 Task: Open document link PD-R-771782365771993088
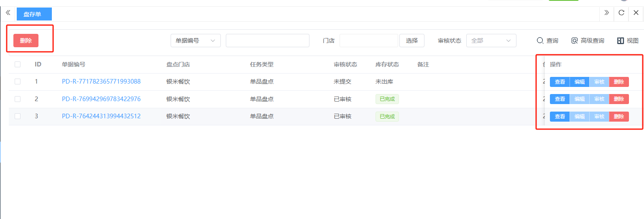(101, 81)
